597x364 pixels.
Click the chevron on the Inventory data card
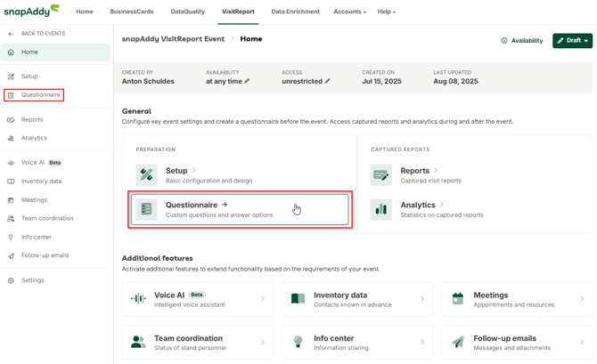[422, 299]
